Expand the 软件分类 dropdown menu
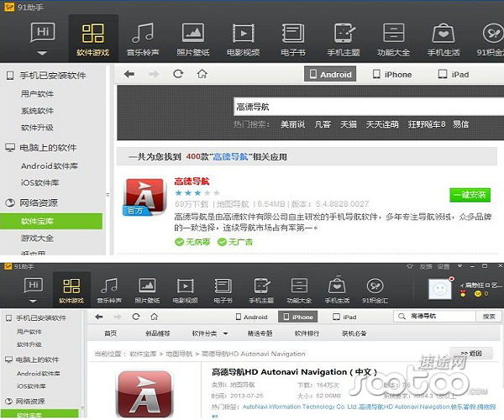This screenshot has width=504, height=420. [210, 333]
